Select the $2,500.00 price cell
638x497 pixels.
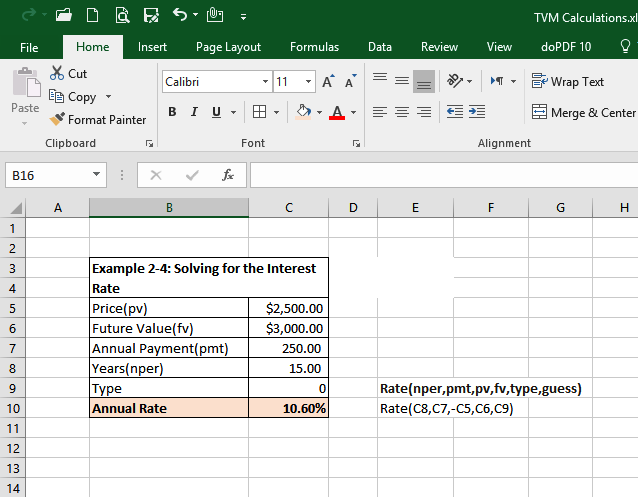click(288, 308)
